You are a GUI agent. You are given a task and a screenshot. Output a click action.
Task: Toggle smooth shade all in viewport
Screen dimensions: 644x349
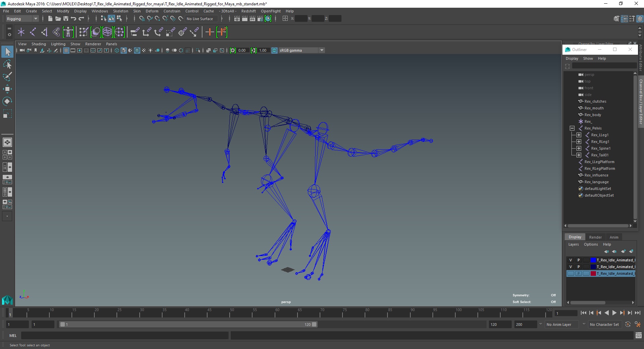point(124,50)
